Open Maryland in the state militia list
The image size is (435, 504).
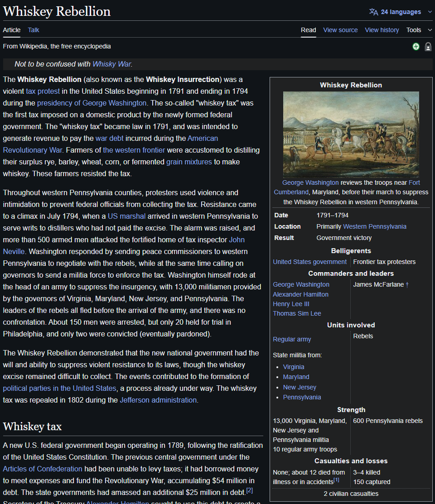pos(296,377)
